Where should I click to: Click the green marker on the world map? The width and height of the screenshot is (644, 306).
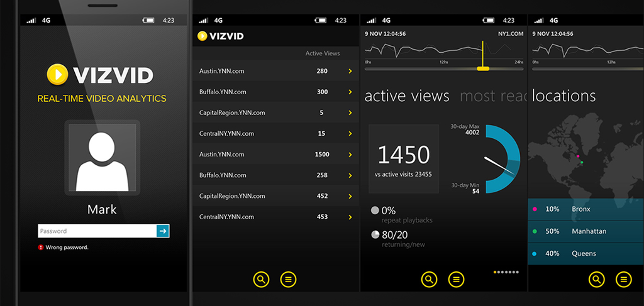(582, 163)
